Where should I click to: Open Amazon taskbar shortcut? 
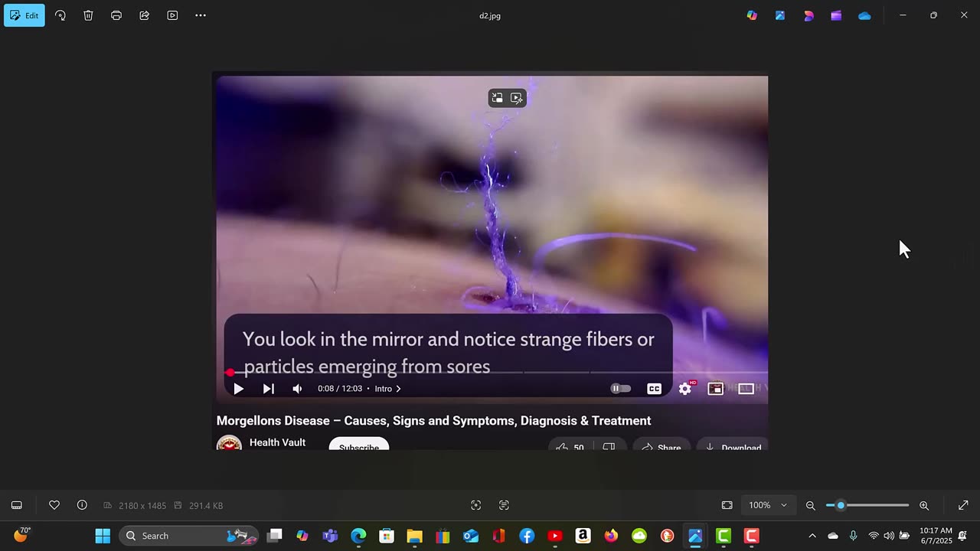click(x=583, y=536)
